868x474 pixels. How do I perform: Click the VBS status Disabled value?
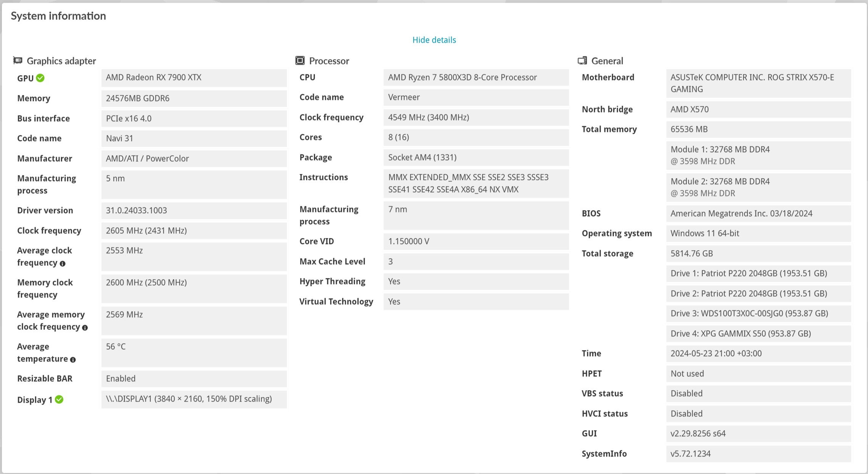click(758, 394)
